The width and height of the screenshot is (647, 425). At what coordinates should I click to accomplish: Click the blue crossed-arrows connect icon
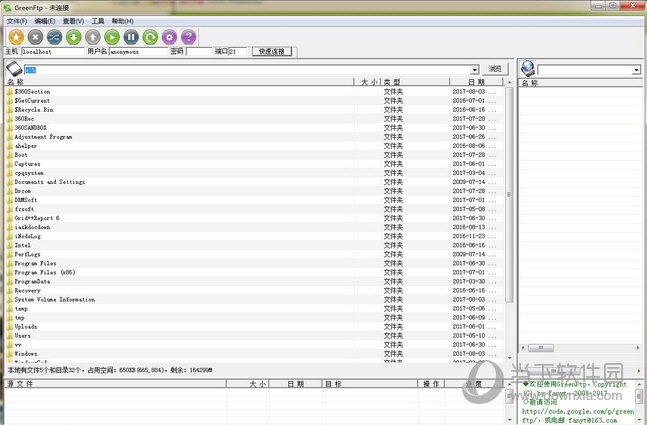pos(54,36)
